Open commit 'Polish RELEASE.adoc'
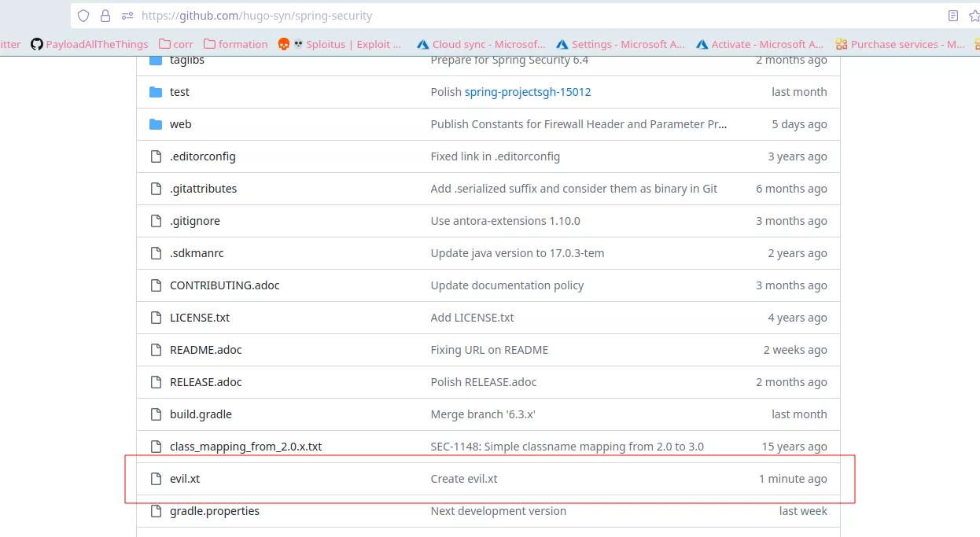The image size is (980, 537). point(484,382)
